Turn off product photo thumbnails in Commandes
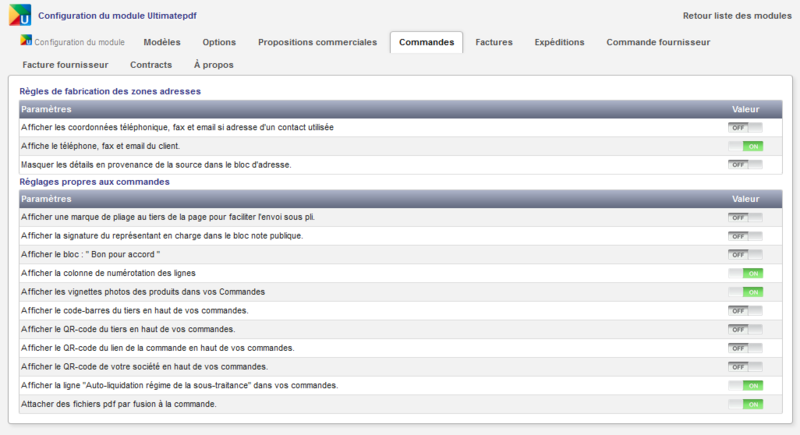 click(x=745, y=292)
